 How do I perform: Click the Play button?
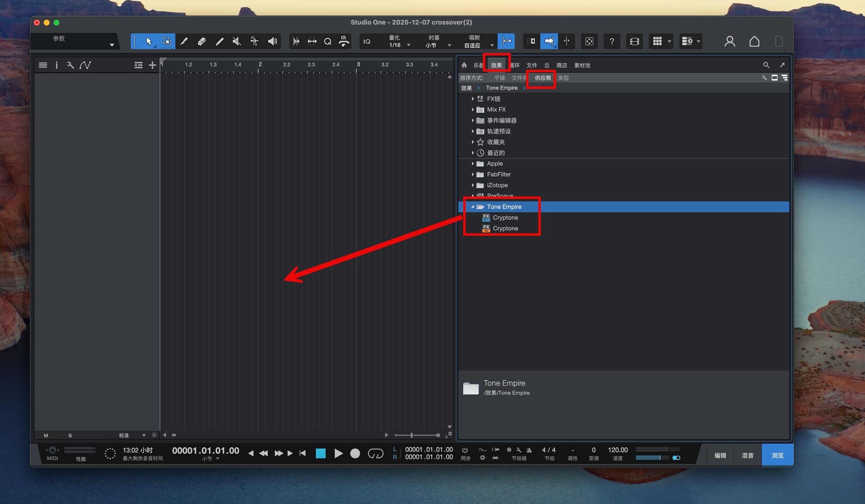338,454
